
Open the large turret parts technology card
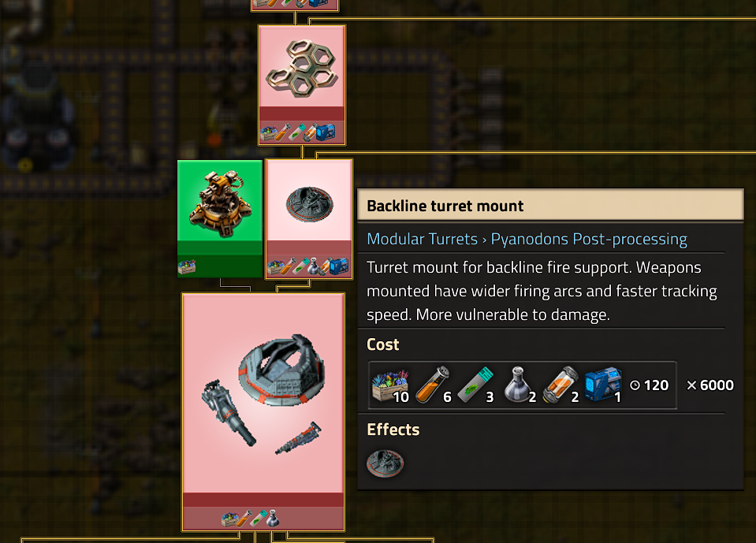(263, 412)
